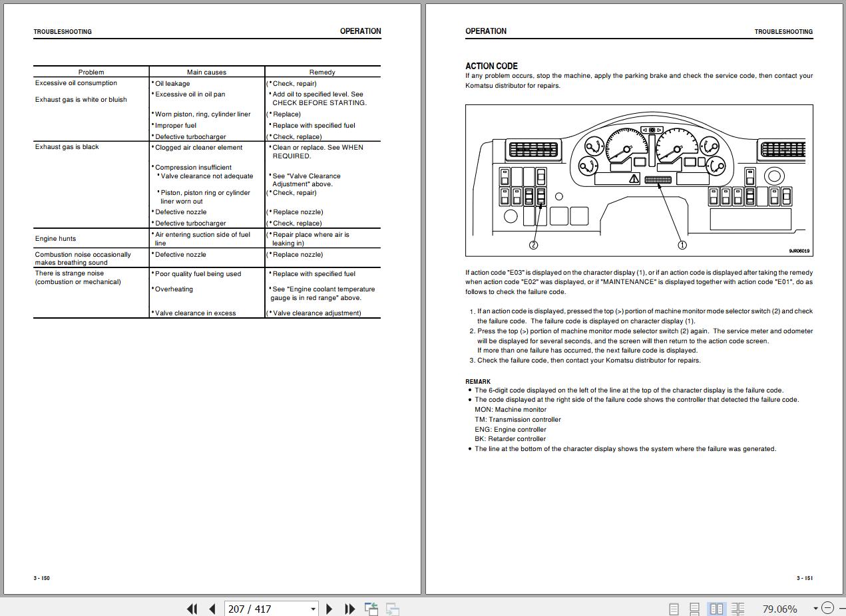Click the REMARK label
846x616 pixels.
coord(478,382)
